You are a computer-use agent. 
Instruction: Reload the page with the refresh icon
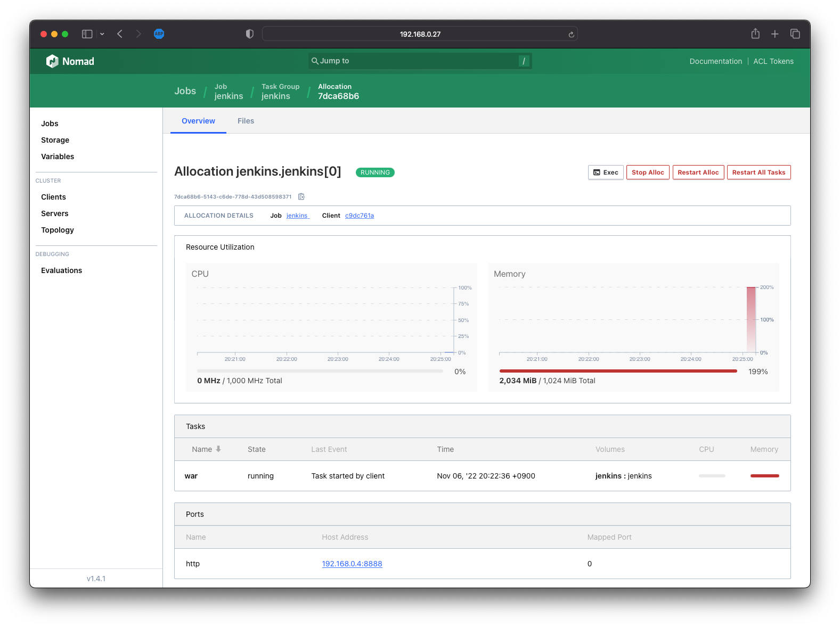point(571,35)
